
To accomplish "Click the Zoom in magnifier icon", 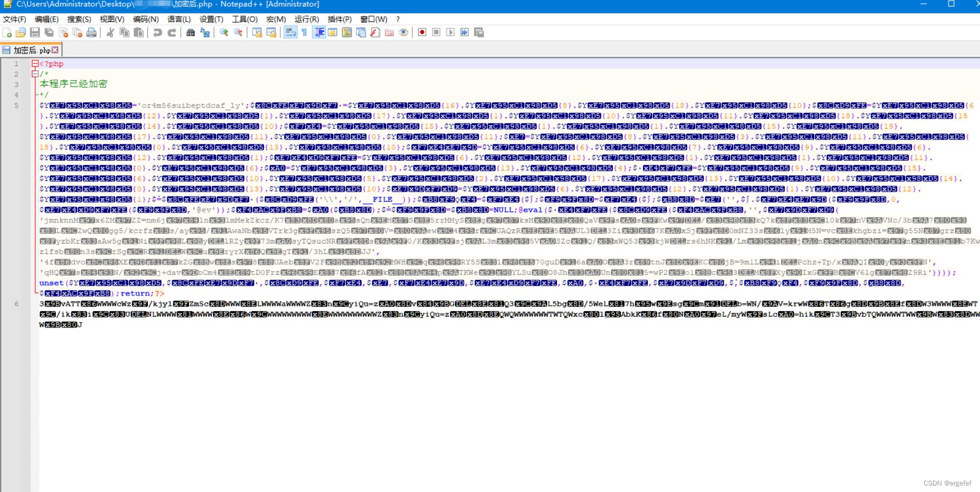I will coord(224,32).
